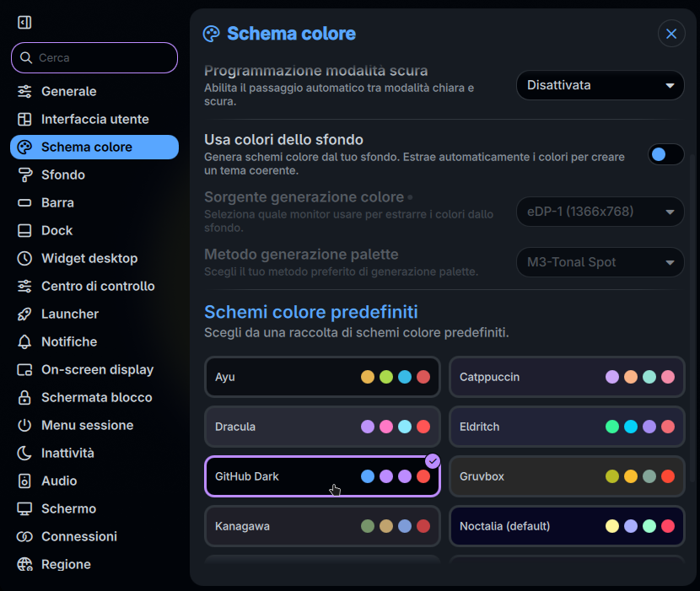This screenshot has height=591, width=700.
Task: Apply the Noctalia (default) scheme
Action: click(567, 526)
